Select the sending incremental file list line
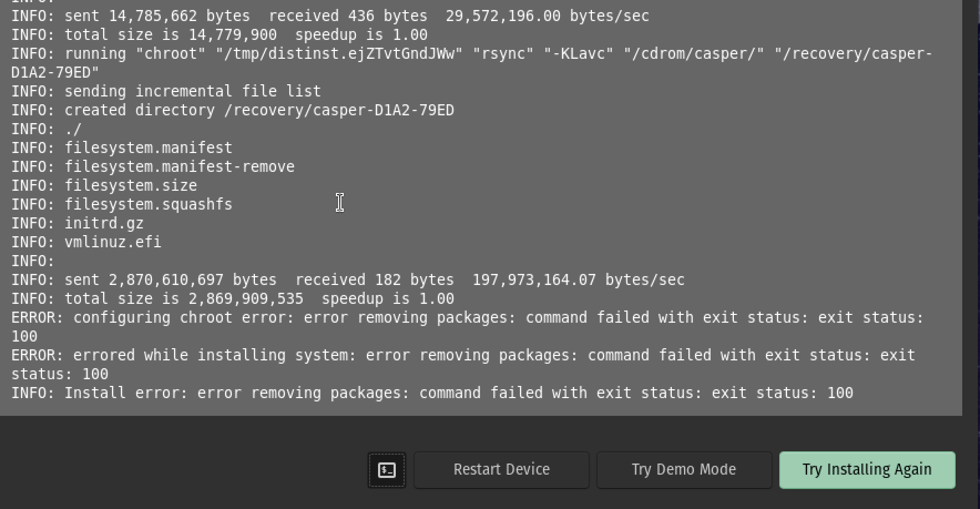This screenshot has height=509, width=980. (165, 90)
